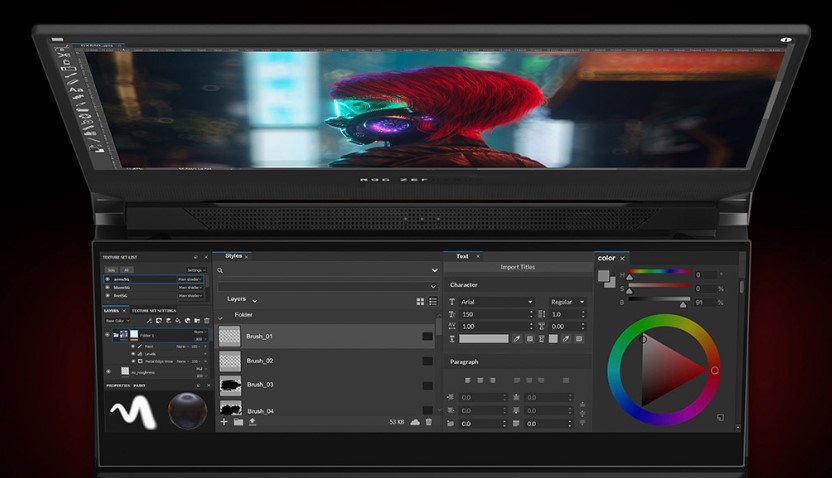
Task: Click the search icon in Styles panel
Action: point(220,271)
